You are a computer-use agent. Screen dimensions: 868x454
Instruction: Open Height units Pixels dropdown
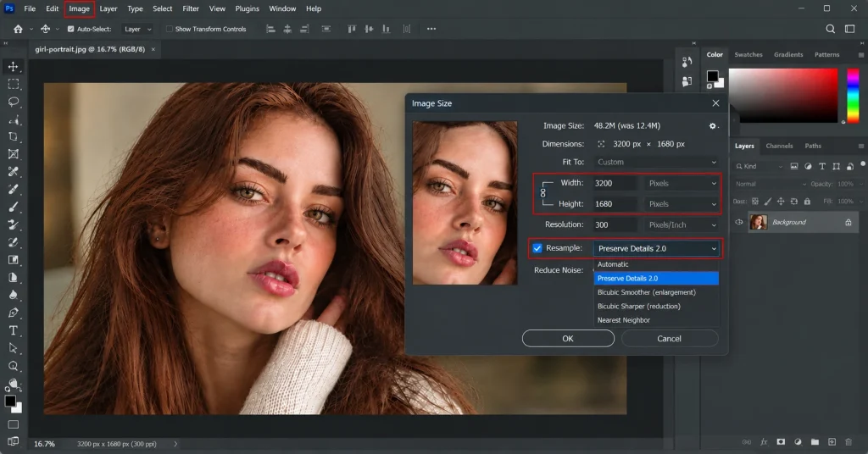pos(682,204)
